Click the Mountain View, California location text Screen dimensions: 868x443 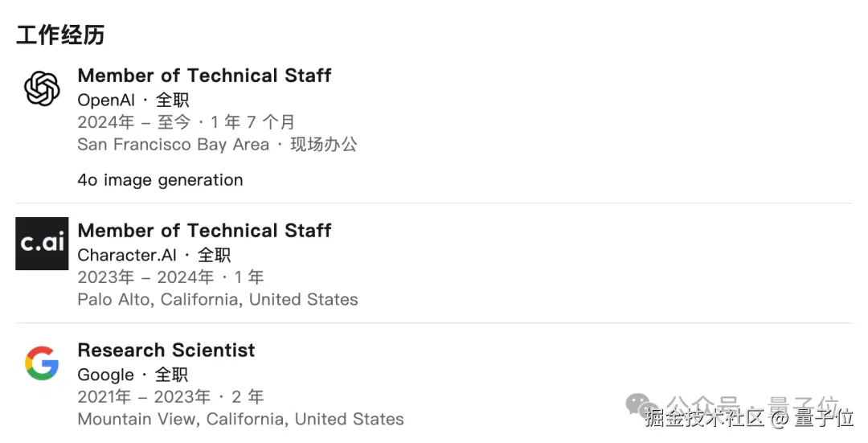240,419
